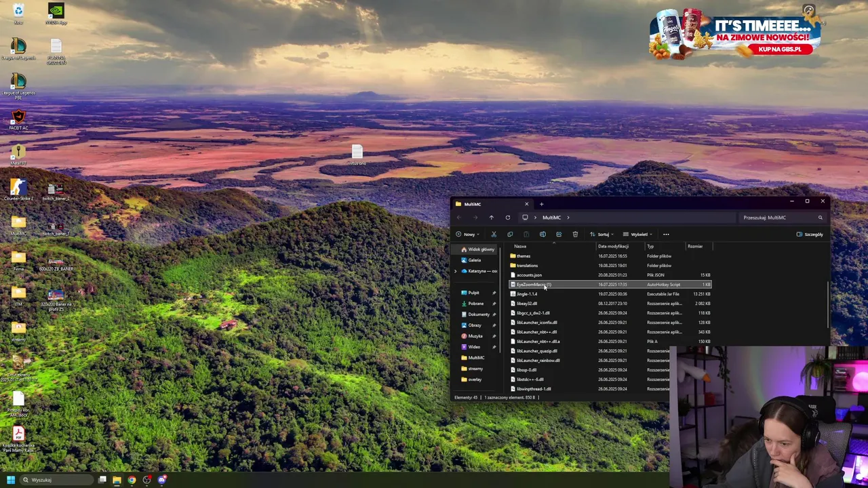Viewport: 868px width, 488px height.
Task: Click the Przeszukaj: MultiMC search field
Action: [782, 218]
